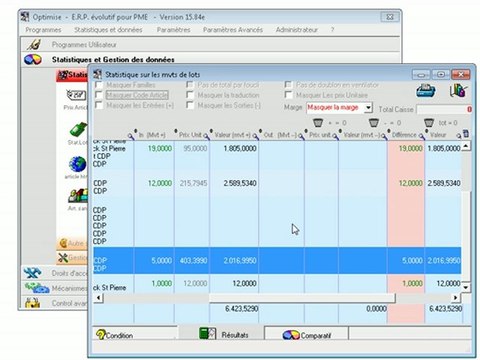
Task: Expand the Control avancé section
Action: pos(54,303)
